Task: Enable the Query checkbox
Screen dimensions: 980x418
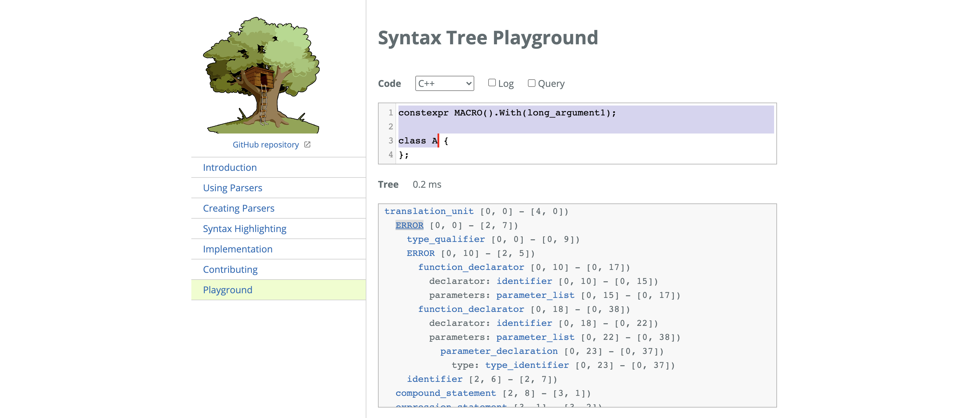Action: [531, 83]
